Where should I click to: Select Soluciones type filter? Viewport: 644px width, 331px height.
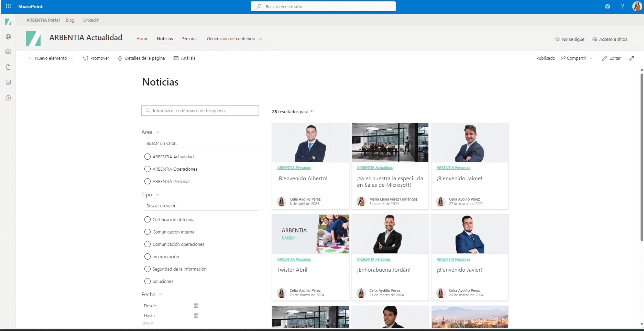148,281
